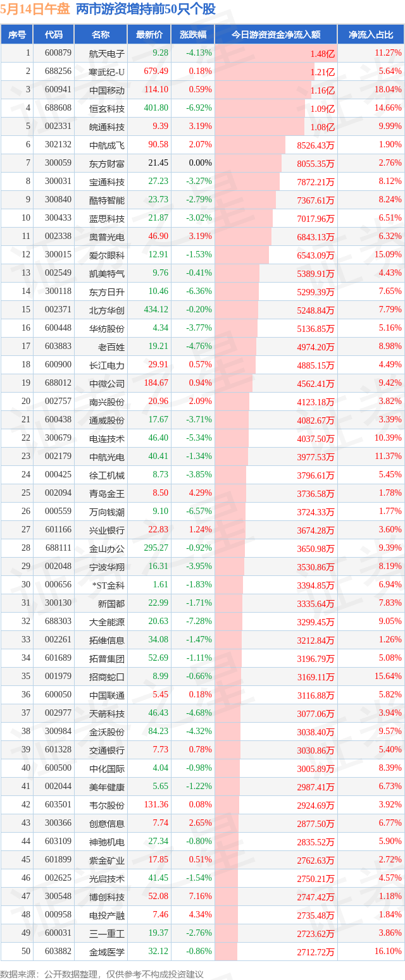This screenshot has width=405, height=980.
Task: Select stock name 中国移动
Action: tap(107, 90)
